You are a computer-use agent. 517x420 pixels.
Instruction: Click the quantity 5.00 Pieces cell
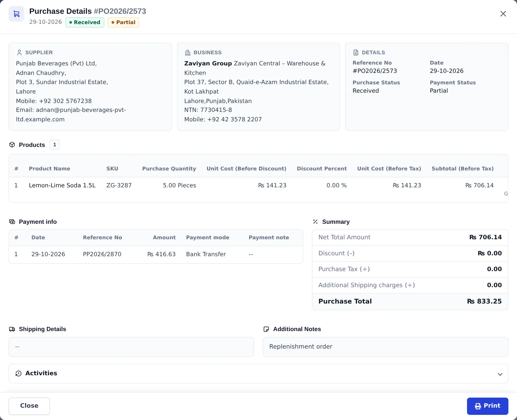pos(180,185)
